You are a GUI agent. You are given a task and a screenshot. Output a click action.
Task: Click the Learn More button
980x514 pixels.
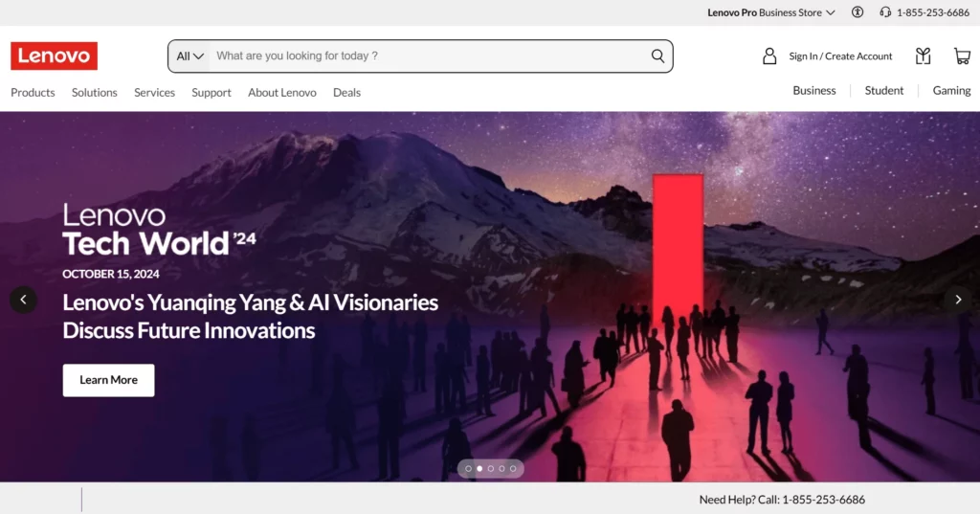109,380
